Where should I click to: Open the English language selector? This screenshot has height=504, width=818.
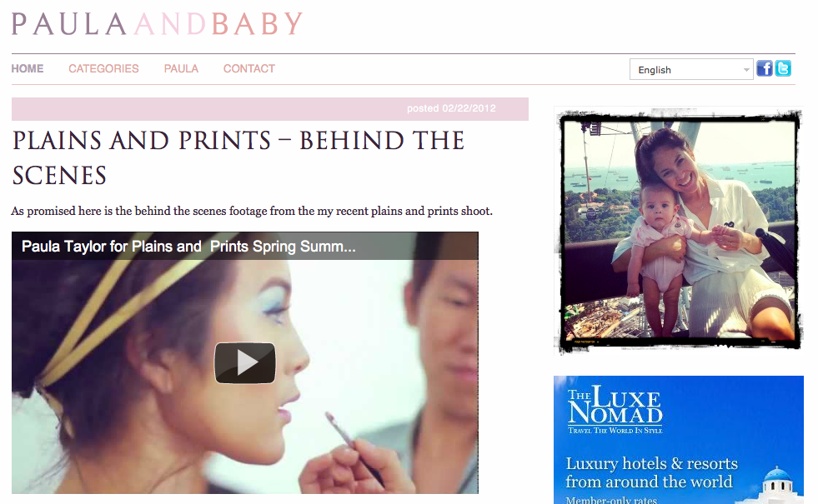(691, 69)
